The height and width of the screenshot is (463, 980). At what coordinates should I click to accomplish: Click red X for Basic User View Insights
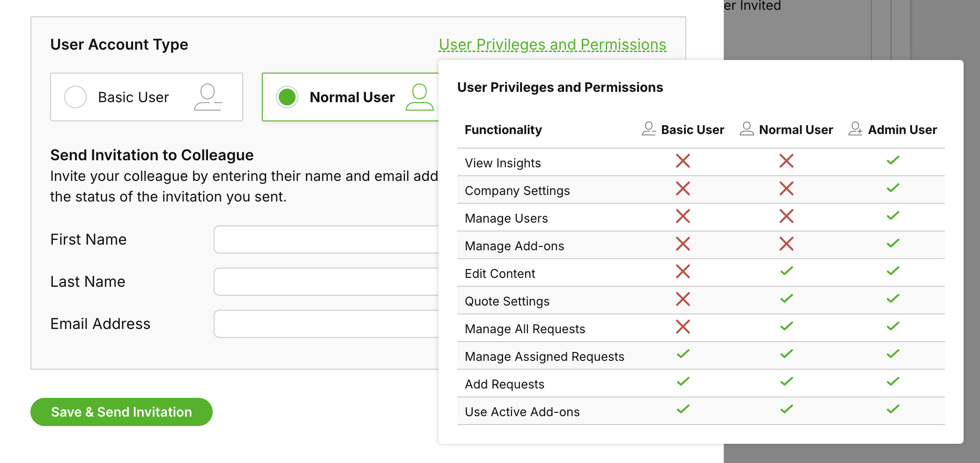[x=683, y=161]
